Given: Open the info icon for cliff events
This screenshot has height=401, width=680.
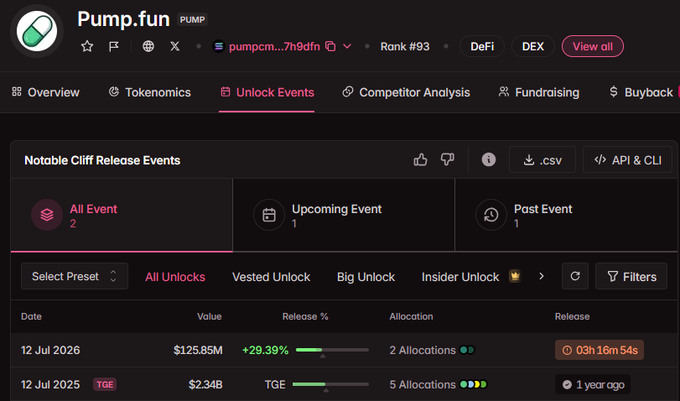Looking at the screenshot, I should tap(489, 160).
